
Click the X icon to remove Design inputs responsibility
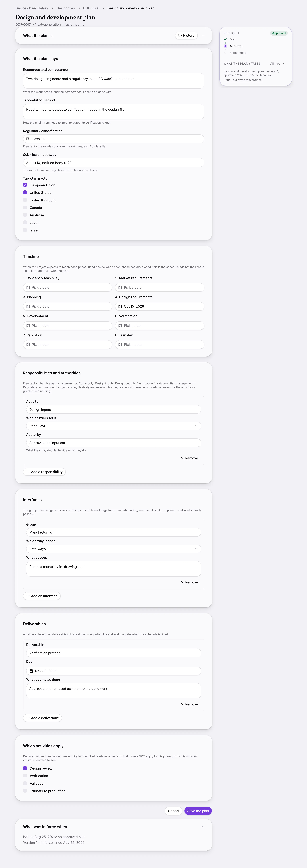tap(182, 458)
